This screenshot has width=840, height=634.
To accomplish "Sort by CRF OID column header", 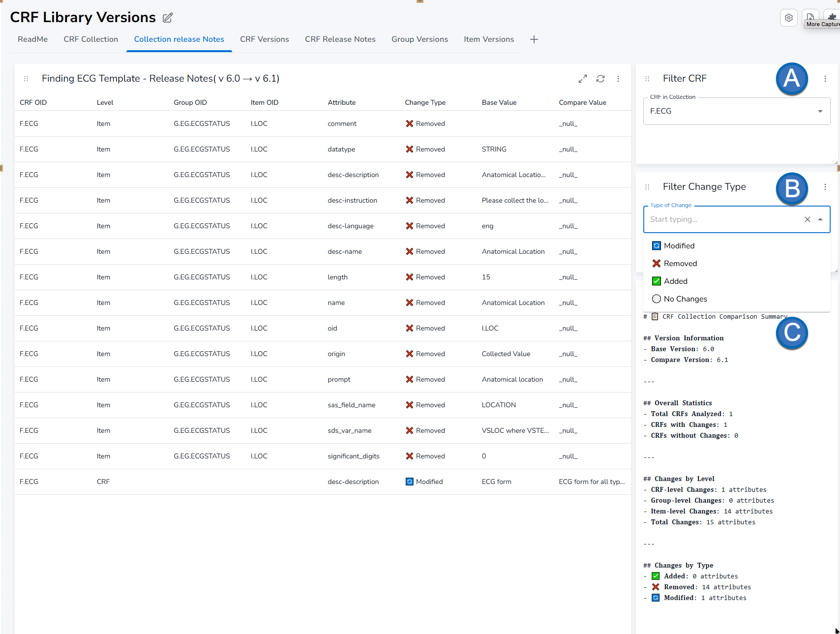I will click(33, 102).
